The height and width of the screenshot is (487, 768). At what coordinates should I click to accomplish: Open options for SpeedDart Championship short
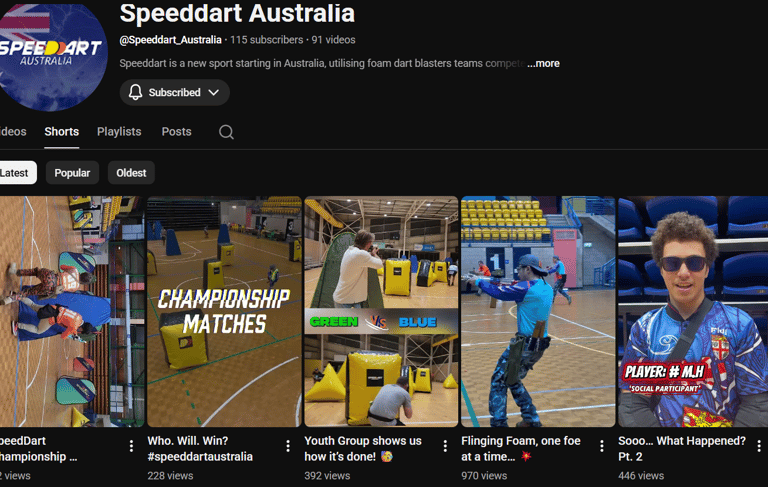[x=131, y=446]
